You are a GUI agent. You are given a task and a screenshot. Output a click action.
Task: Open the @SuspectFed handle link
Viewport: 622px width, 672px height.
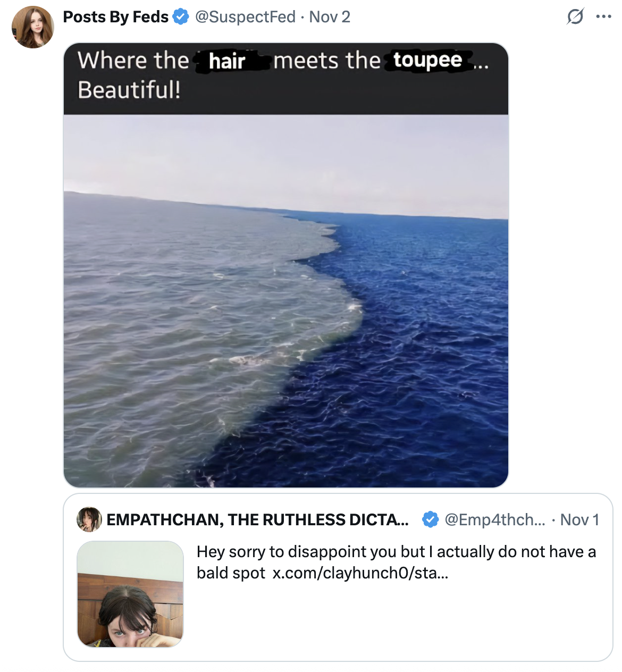click(x=245, y=17)
